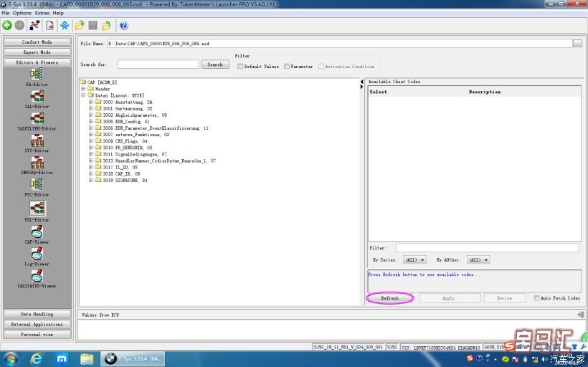Click the Editors & Viewers section header
Image resolution: width=588 pixels, height=367 pixels.
point(37,62)
